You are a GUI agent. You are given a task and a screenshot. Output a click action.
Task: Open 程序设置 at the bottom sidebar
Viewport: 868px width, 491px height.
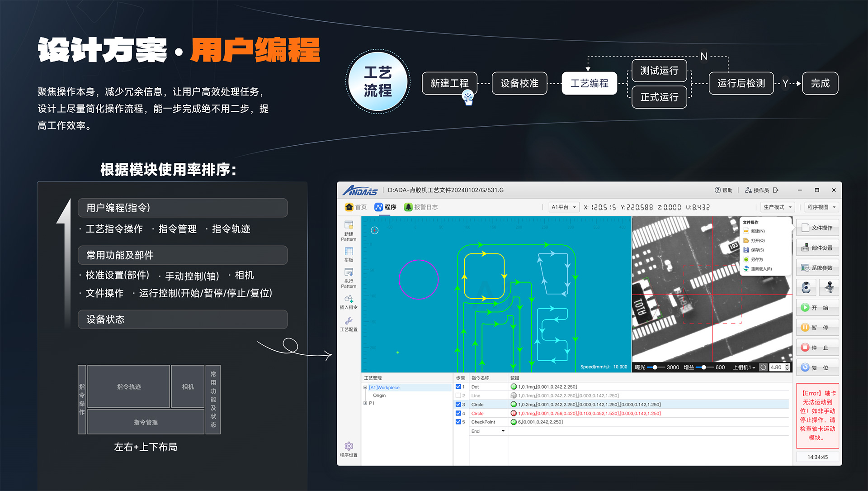coord(348,448)
